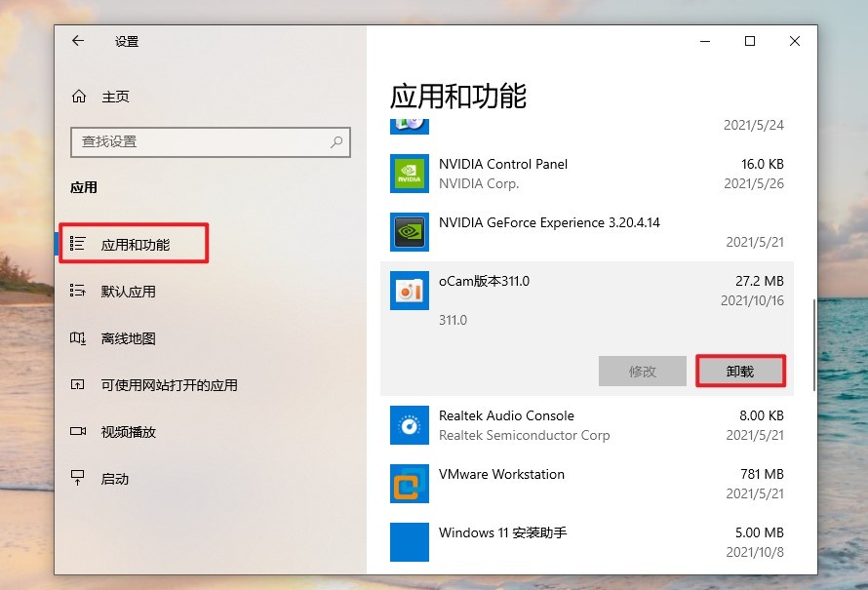Select Realtek Audio Console entry
The image size is (868, 590).
click(x=587, y=425)
